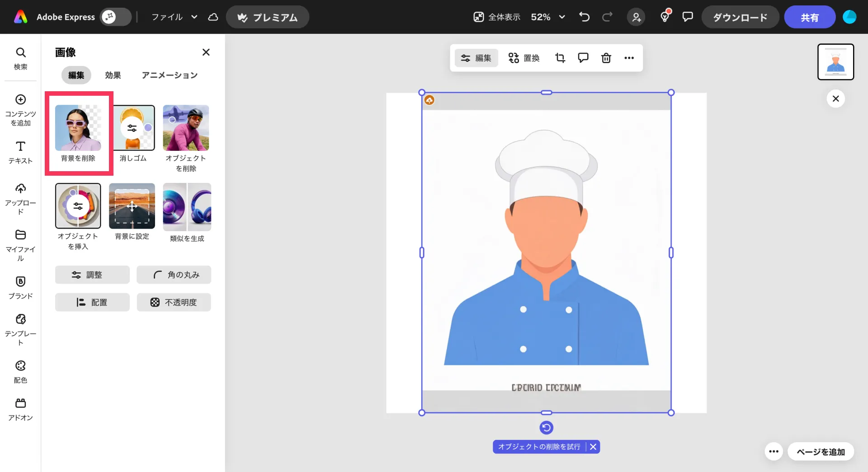
Task: Click the ダウンロード button
Action: [740, 17]
